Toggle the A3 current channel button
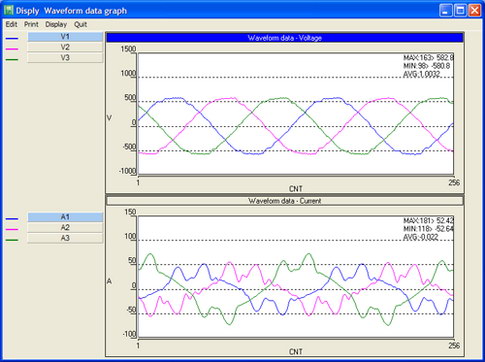Image resolution: width=485 pixels, height=362 pixels. (x=65, y=239)
